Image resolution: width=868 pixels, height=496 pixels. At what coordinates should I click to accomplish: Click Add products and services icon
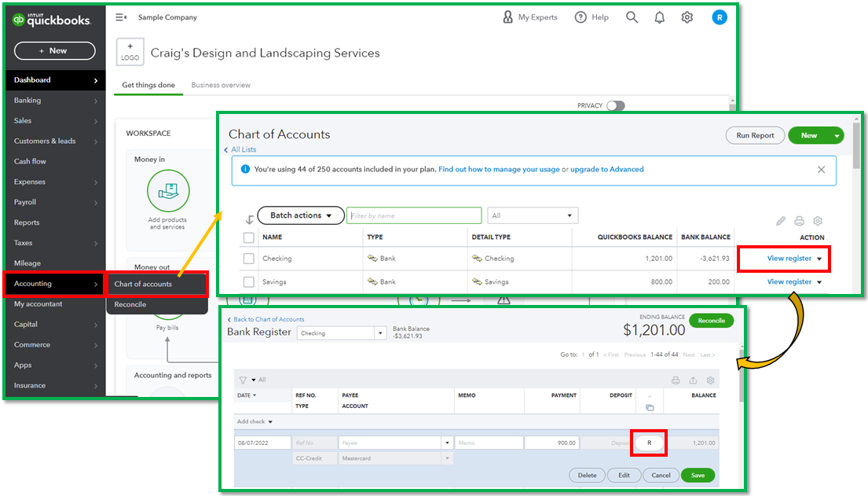click(168, 191)
